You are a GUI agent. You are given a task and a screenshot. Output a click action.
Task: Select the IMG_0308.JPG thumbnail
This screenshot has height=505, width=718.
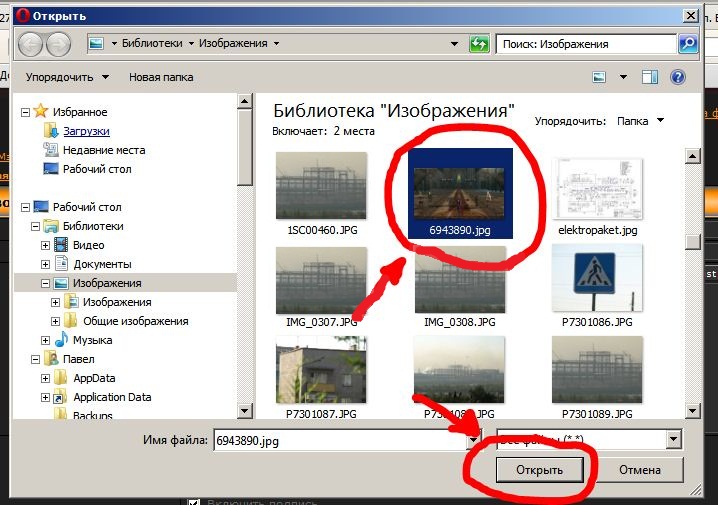pyautogui.click(x=460, y=280)
